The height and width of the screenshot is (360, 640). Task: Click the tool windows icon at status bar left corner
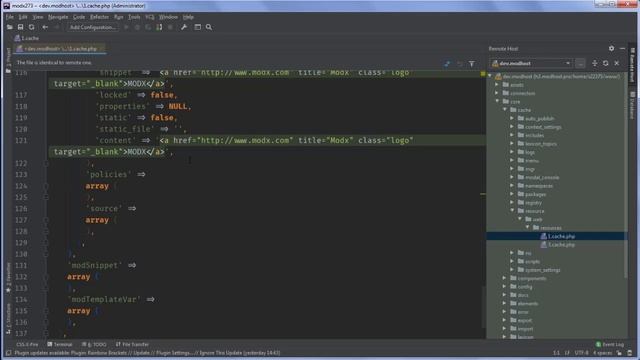point(9,353)
